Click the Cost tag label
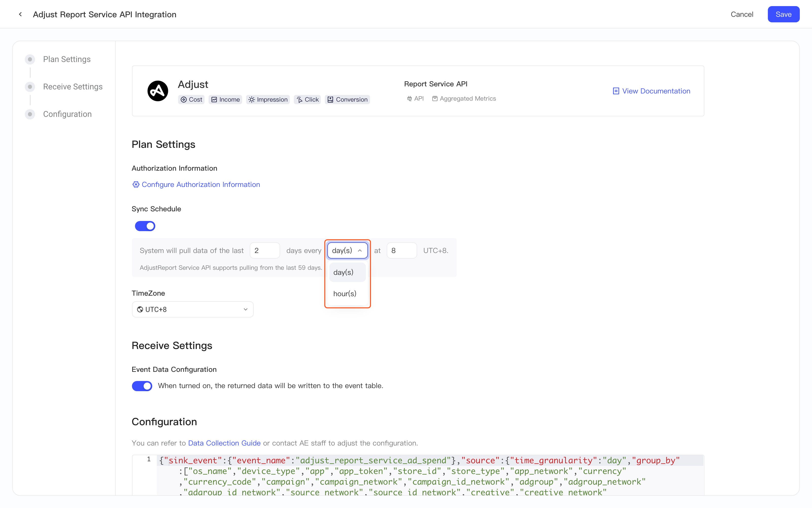The width and height of the screenshot is (812, 508). tap(196, 100)
